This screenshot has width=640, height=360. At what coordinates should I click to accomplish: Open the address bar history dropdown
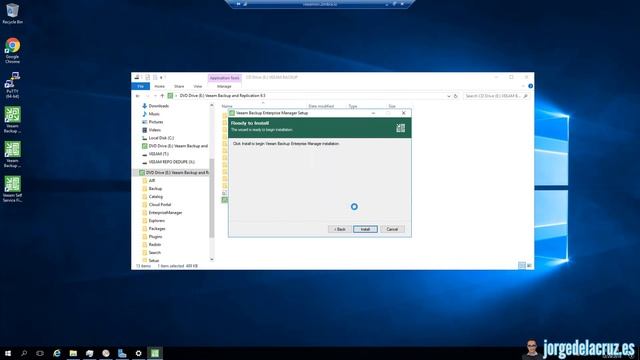(449, 96)
